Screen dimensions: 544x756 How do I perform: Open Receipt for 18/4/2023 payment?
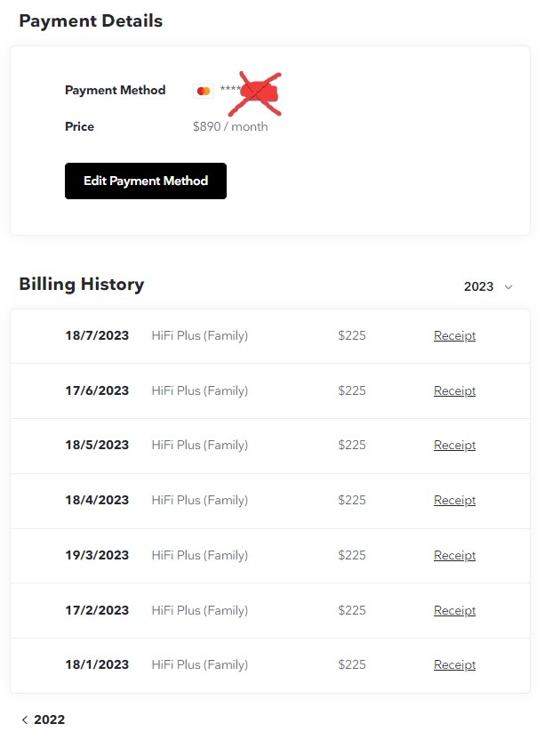pos(454,500)
